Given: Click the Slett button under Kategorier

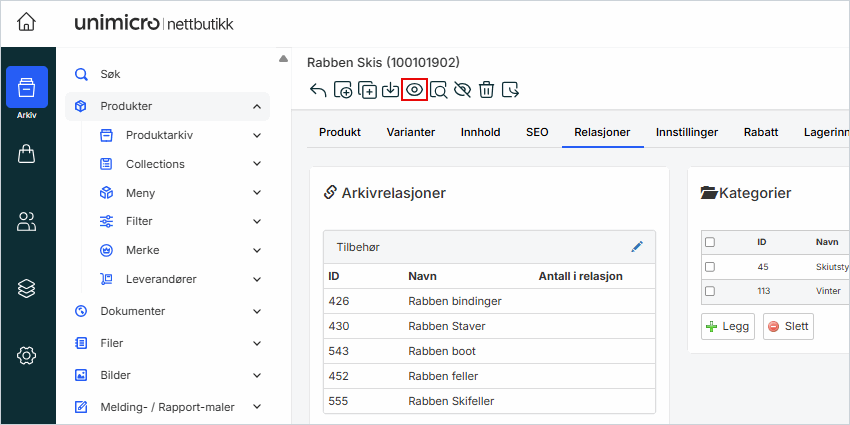Looking at the screenshot, I should coord(788,326).
